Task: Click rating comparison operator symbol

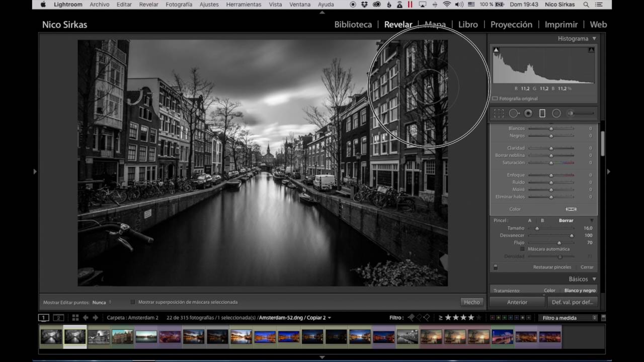Action: point(440,318)
